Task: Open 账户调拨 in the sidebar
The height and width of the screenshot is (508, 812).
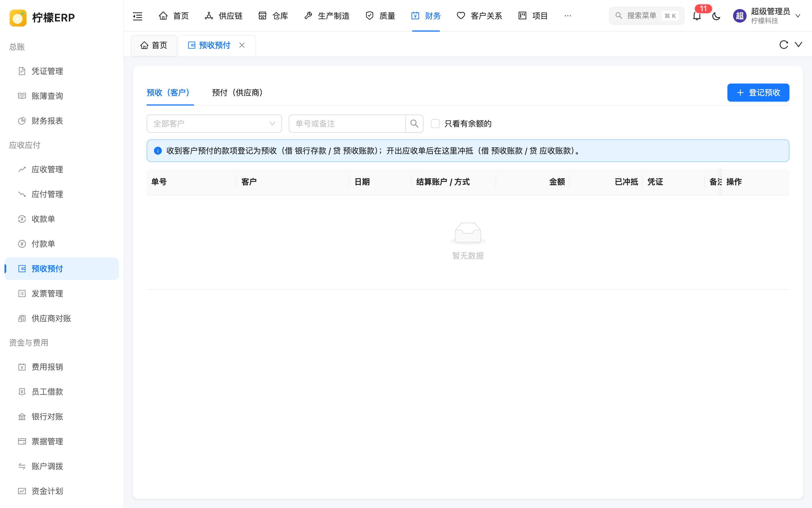Action: (x=62, y=466)
